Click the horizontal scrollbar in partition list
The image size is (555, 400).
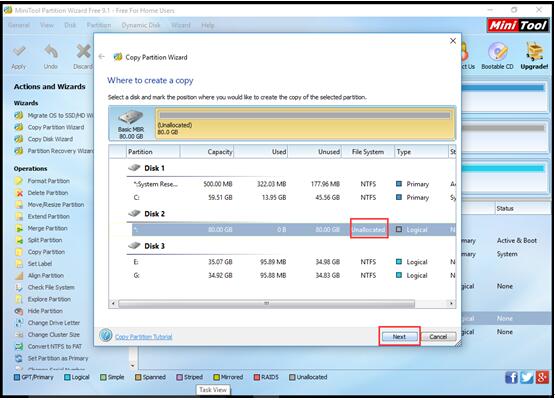(x=266, y=303)
